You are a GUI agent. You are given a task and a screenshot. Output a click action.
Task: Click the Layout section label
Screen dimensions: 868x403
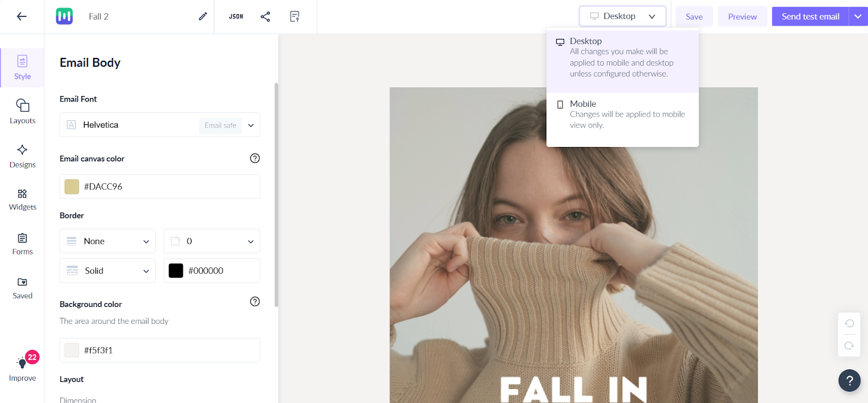72,379
